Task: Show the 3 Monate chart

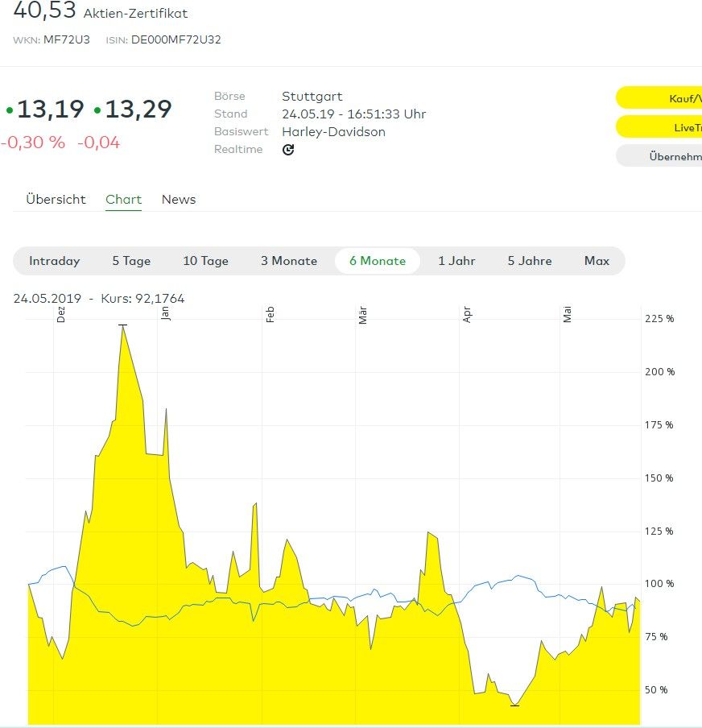Action: [x=289, y=261]
